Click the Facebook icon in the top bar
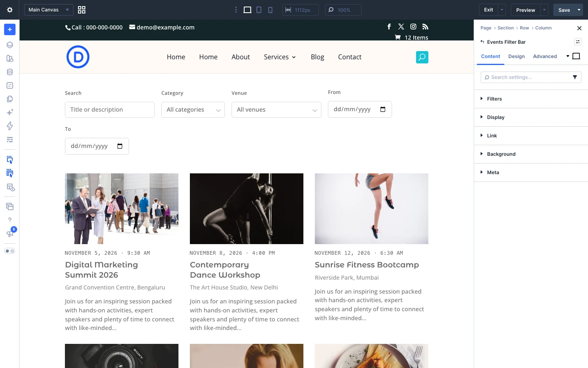Image resolution: width=588 pixels, height=368 pixels. click(389, 27)
